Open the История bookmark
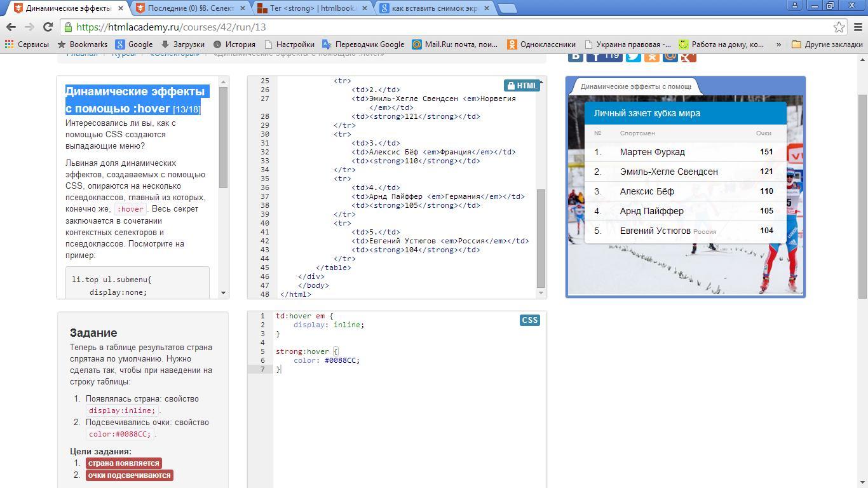 234,44
